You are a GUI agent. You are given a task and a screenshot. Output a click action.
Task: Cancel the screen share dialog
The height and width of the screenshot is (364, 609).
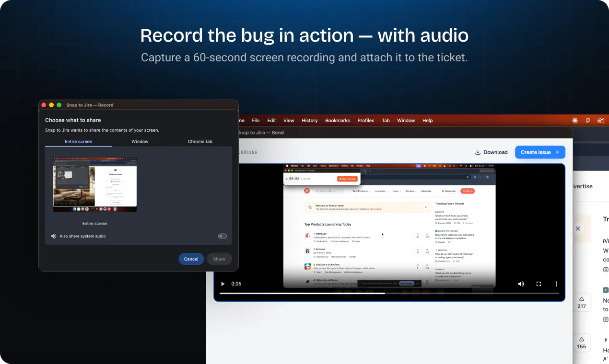191,259
